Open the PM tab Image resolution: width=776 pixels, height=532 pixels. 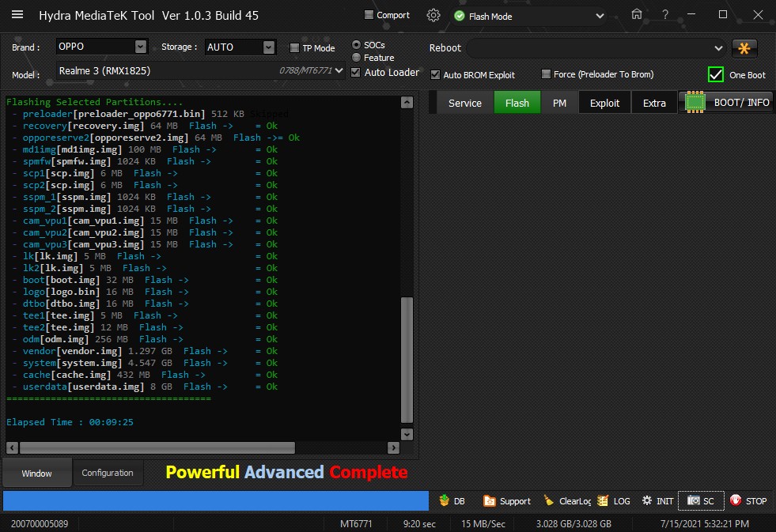click(x=559, y=103)
